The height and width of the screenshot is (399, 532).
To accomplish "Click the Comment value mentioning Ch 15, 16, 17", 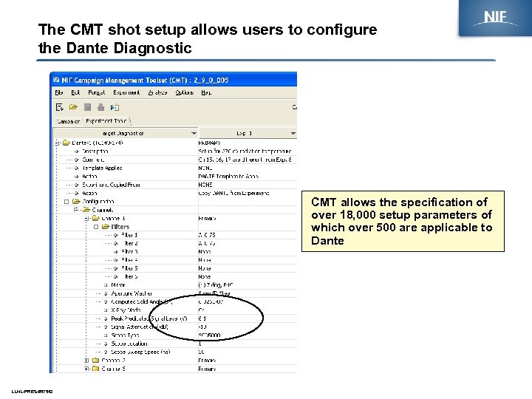I will [x=245, y=160].
